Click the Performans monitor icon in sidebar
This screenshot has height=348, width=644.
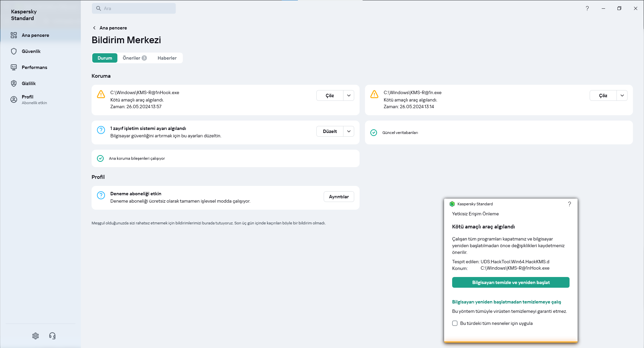click(x=14, y=67)
